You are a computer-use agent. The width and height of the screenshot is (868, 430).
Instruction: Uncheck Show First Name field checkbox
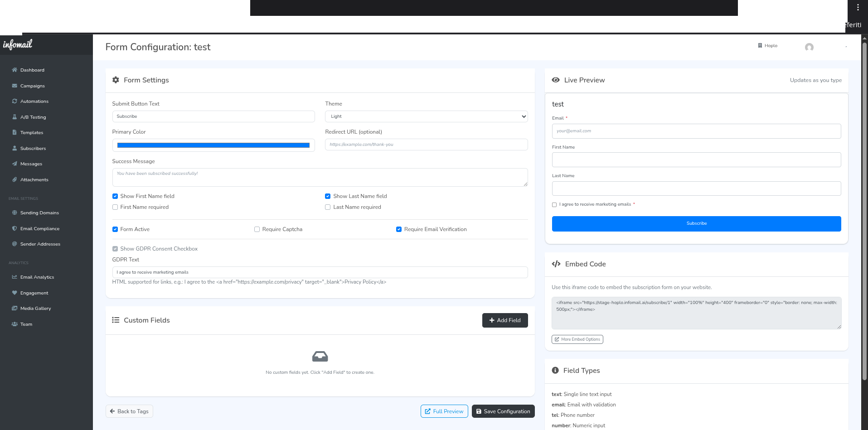(115, 196)
